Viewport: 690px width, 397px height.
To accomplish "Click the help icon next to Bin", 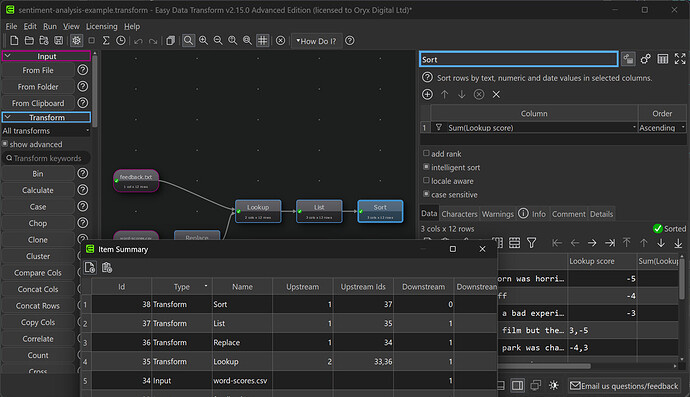I will click(82, 173).
